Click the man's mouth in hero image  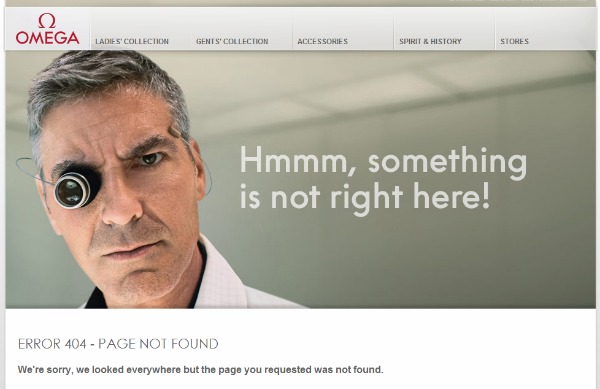[x=134, y=250]
